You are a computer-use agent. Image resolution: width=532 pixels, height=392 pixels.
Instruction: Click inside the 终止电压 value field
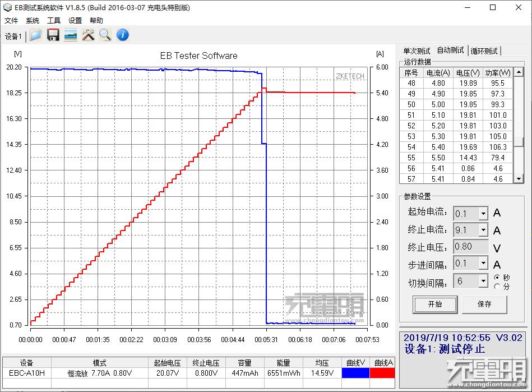(x=470, y=246)
